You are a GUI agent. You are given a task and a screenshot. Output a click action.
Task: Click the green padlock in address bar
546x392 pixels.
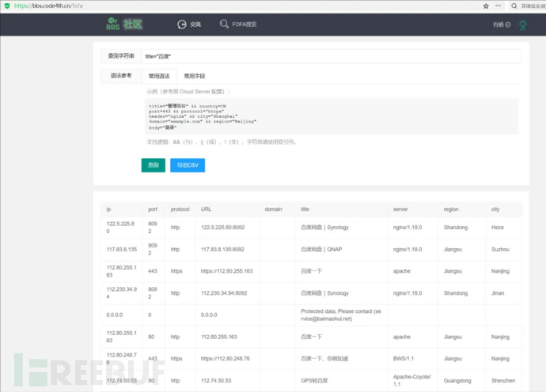pyautogui.click(x=6, y=5)
